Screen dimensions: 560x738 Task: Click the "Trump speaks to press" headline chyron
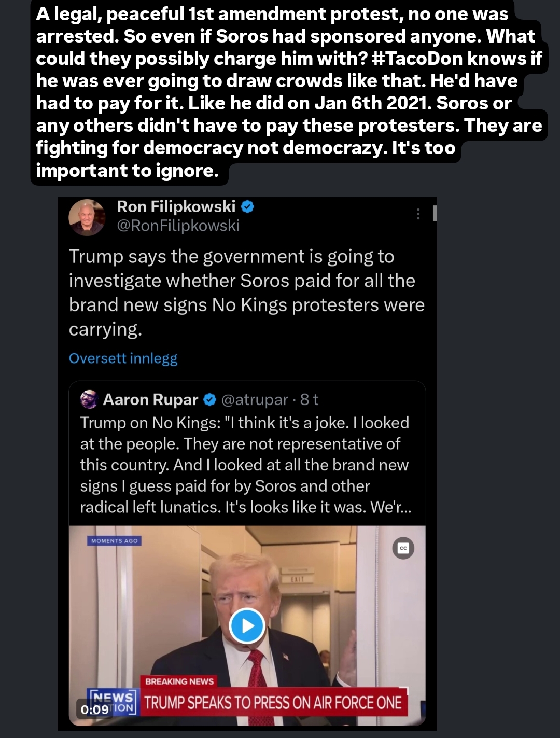click(x=273, y=703)
